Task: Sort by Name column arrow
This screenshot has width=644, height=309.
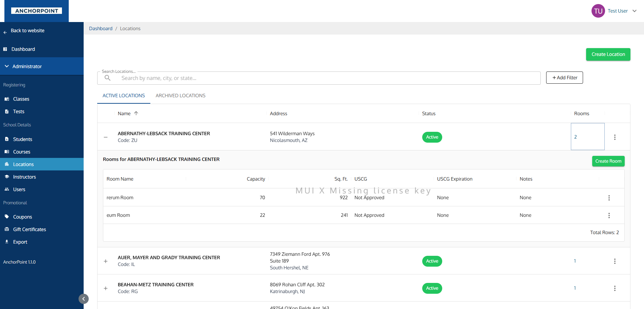Action: click(136, 114)
